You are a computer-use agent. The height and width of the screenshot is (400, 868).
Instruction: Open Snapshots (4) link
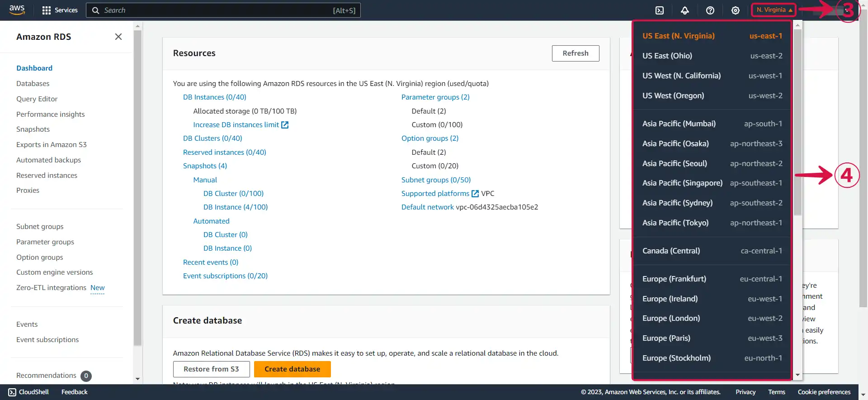coord(205,166)
